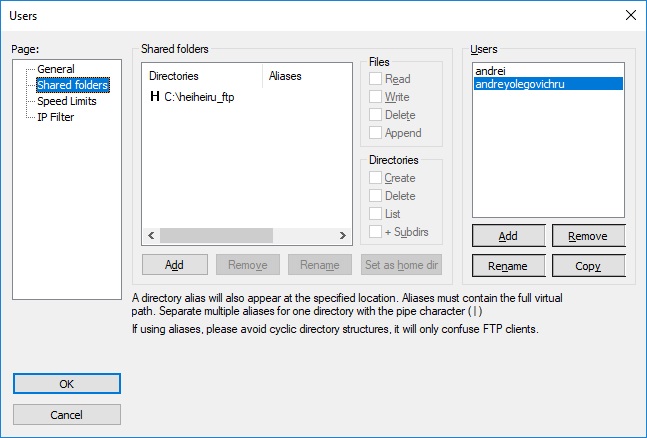Click left arrow of directories scrollbar
This screenshot has width=647, height=438.
151,235
